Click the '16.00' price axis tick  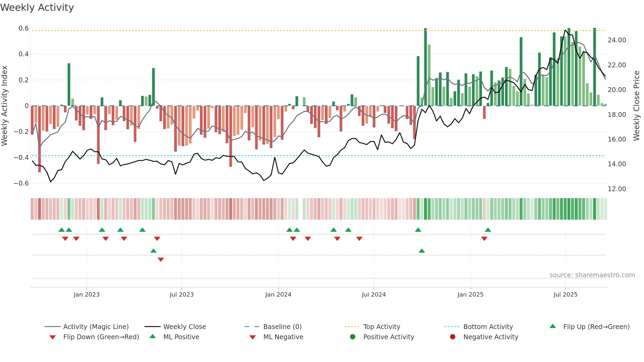(617, 139)
